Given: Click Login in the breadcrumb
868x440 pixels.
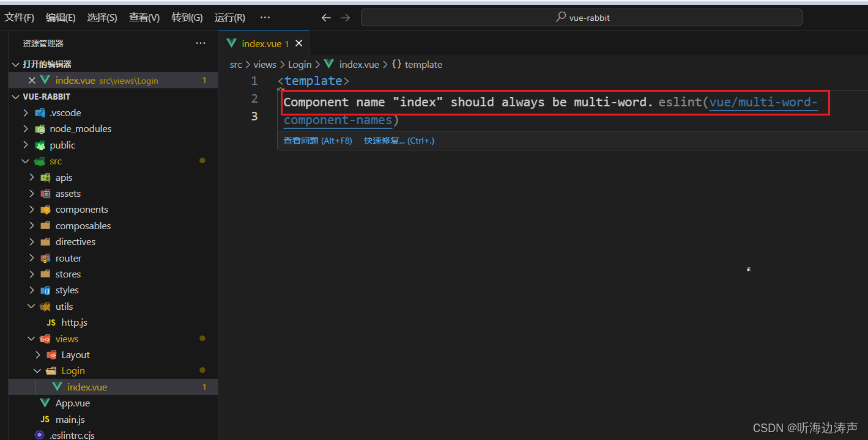Looking at the screenshot, I should pos(300,65).
